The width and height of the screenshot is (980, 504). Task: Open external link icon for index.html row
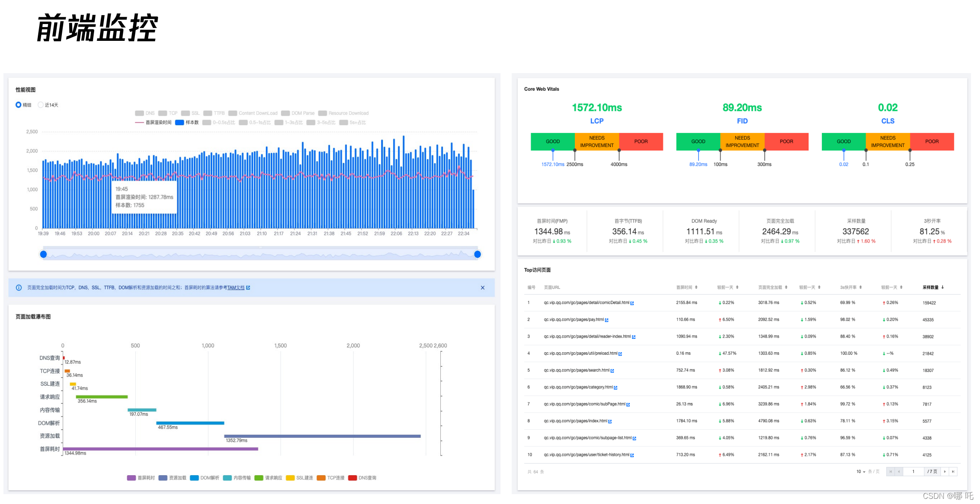click(x=610, y=421)
